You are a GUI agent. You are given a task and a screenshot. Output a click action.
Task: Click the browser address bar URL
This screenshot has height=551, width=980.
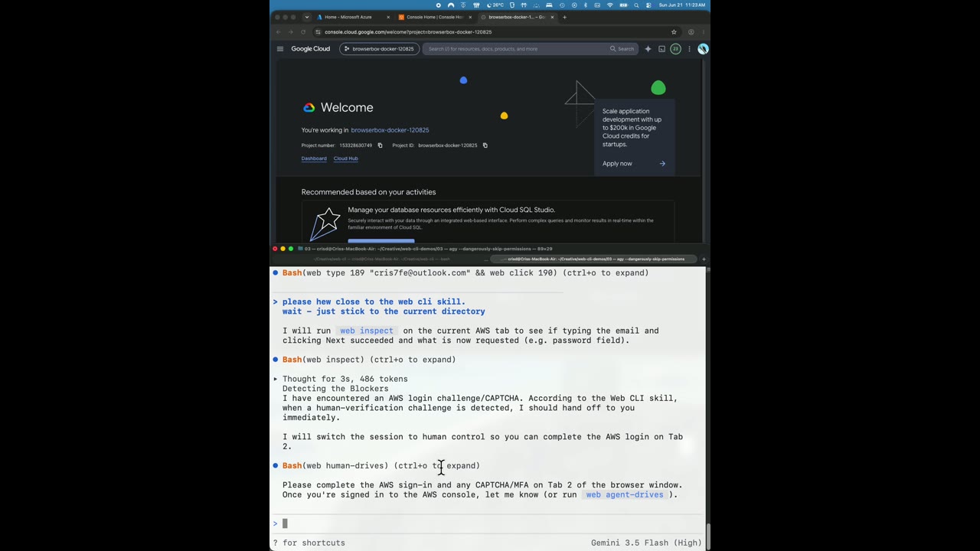408,32
